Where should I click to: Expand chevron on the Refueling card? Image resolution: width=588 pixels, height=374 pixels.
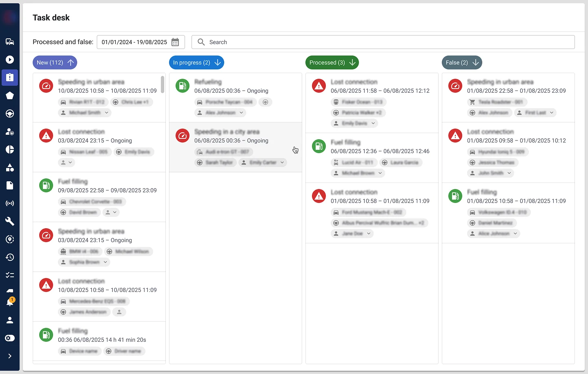pos(241,113)
